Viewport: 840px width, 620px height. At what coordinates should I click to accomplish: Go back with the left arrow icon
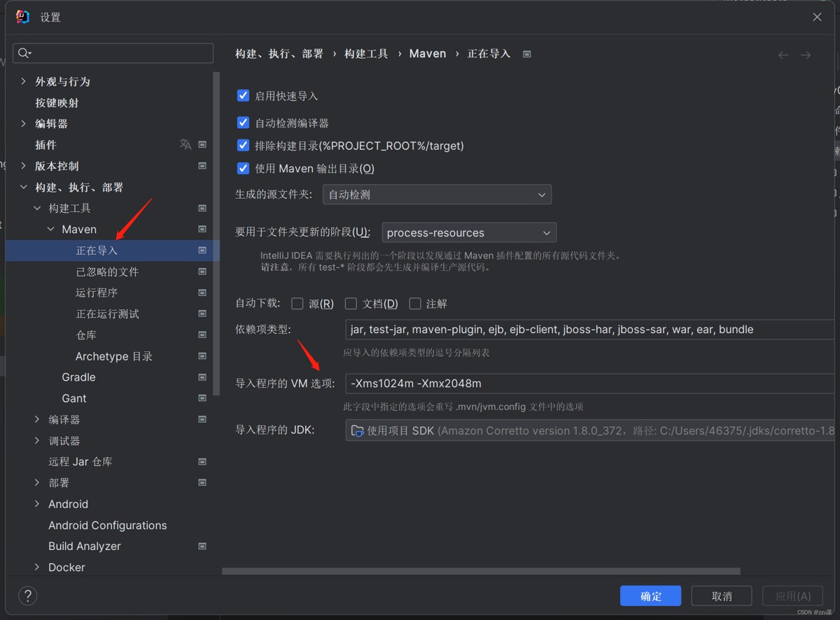[x=783, y=55]
